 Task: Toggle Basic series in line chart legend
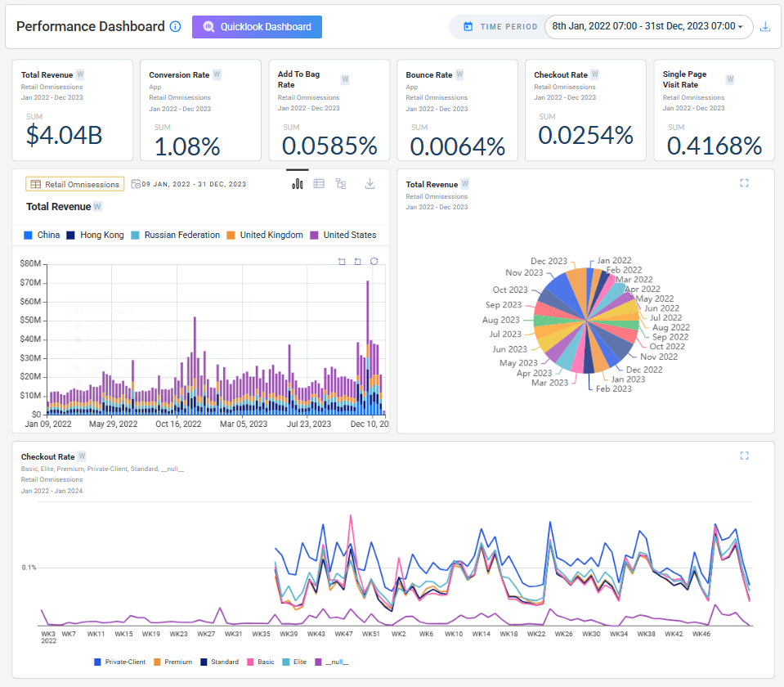261,662
